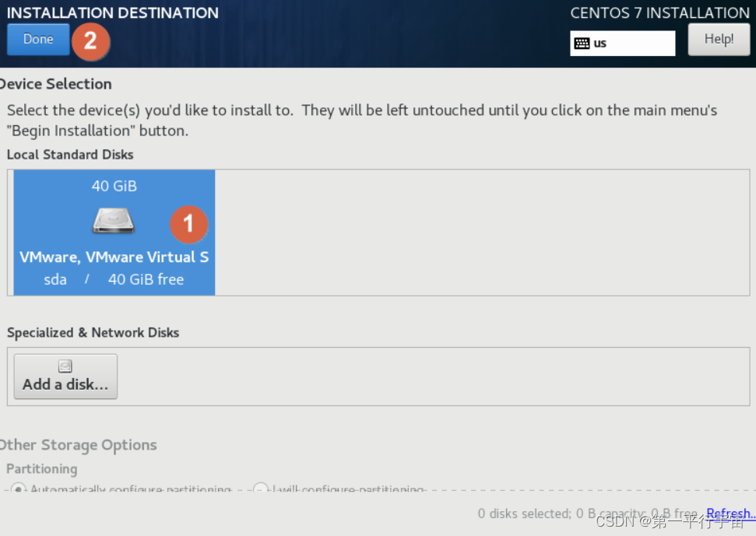Click the Add a disk... button

[65, 377]
